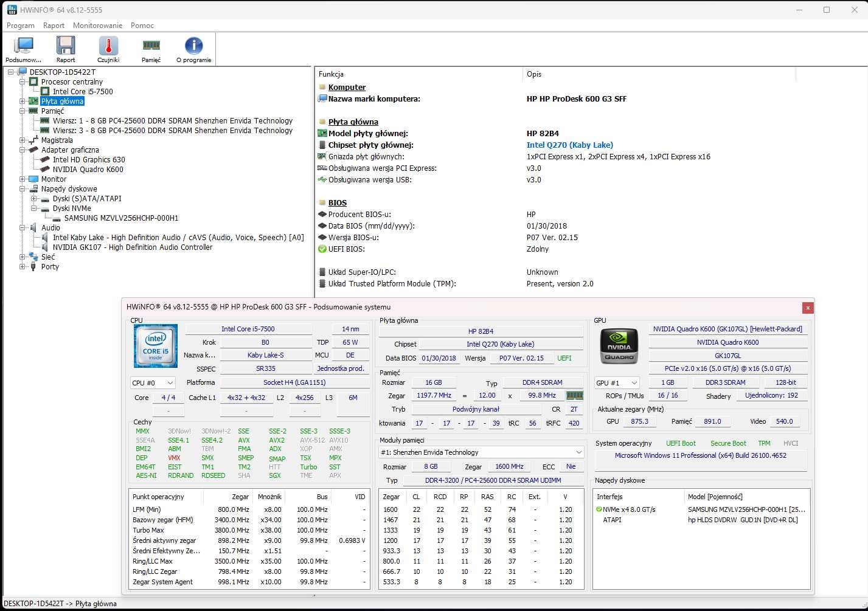Click the Funkcja column header
868x611 pixels.
click(418, 74)
